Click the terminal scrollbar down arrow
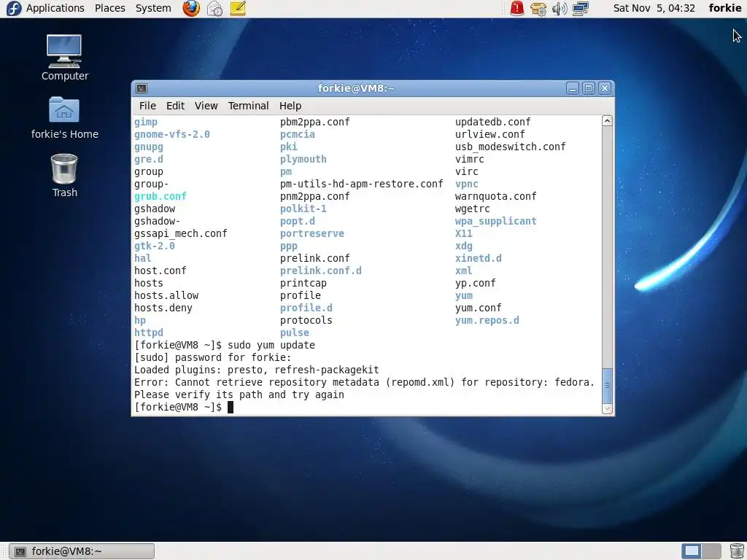747x560 pixels. [607, 408]
